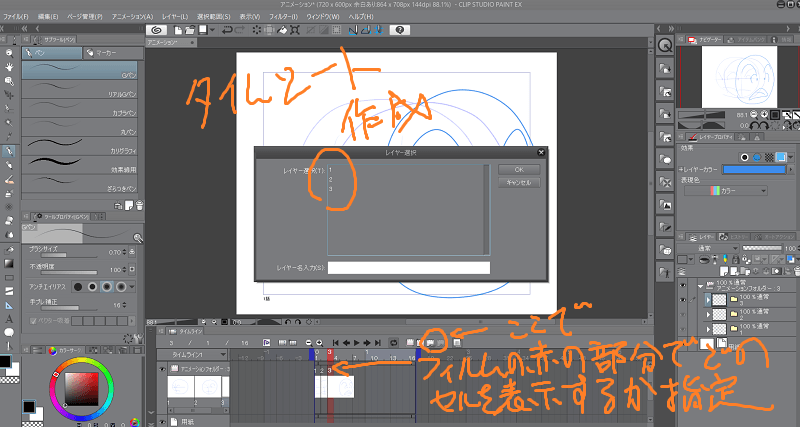Click OK in the layer selection dialog
800x427 pixels.
(x=519, y=170)
